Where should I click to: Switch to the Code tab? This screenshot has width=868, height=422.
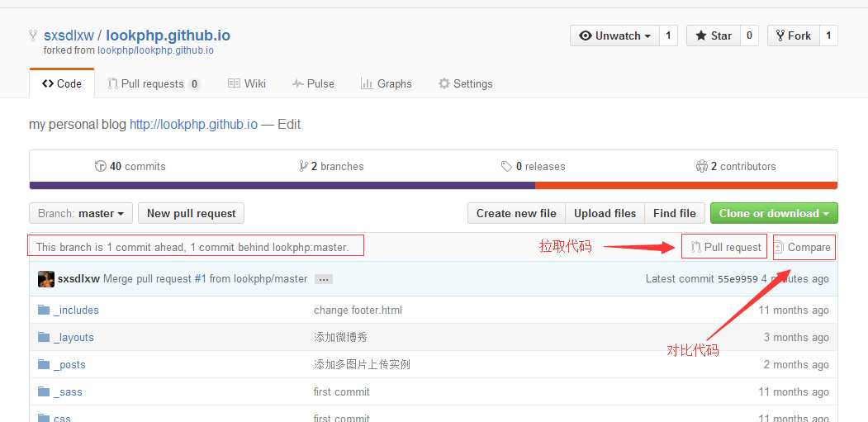(61, 83)
